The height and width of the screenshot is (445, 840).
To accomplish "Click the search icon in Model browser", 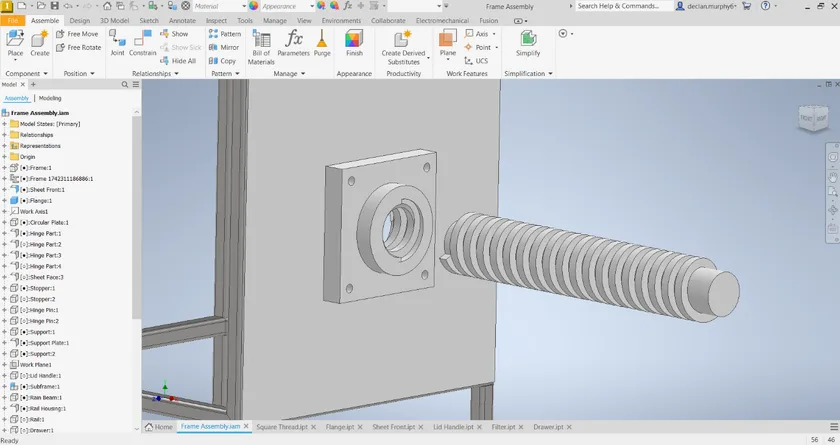I will (x=125, y=85).
